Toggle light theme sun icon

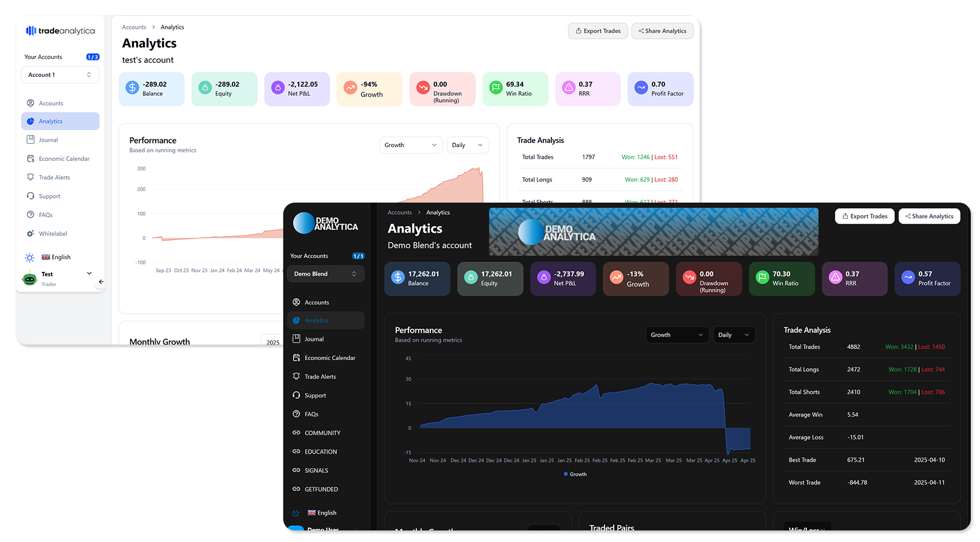pos(30,257)
